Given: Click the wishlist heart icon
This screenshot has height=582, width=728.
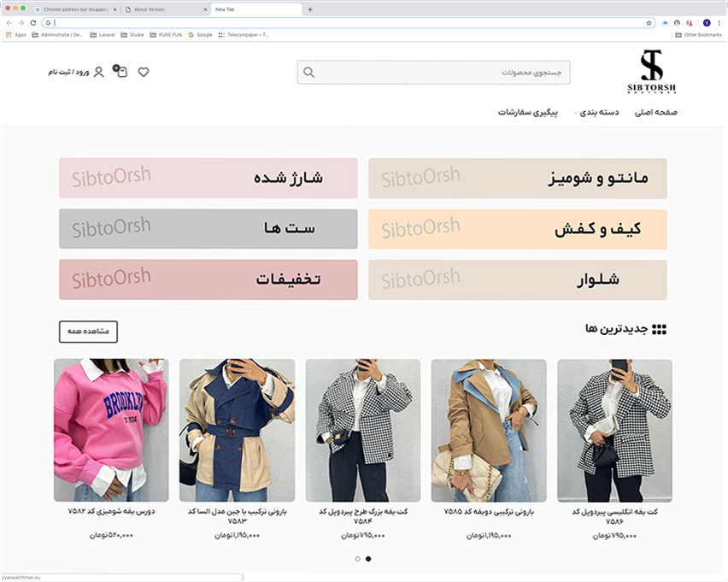Looking at the screenshot, I should tap(144, 72).
